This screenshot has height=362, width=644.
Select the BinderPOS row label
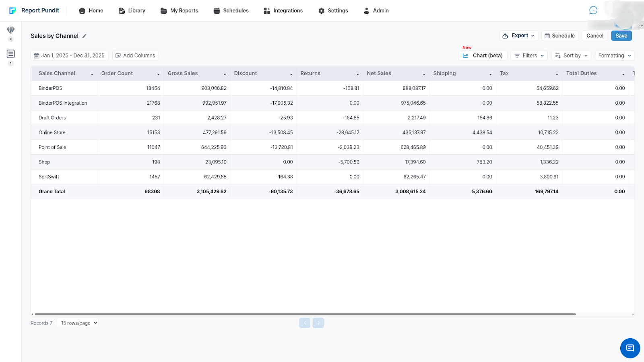[x=50, y=88]
